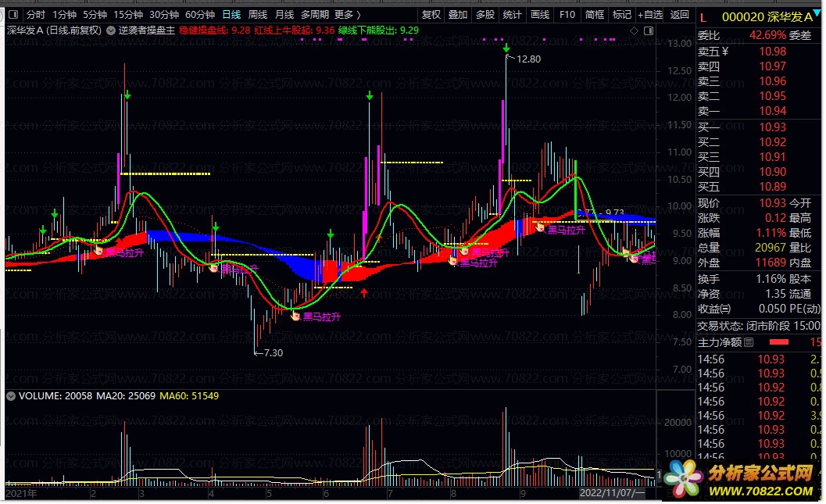Viewport: 826px width, 504px height.
Task: Click the 深华发A (日线.前复权) chart title
Action: click(54, 30)
